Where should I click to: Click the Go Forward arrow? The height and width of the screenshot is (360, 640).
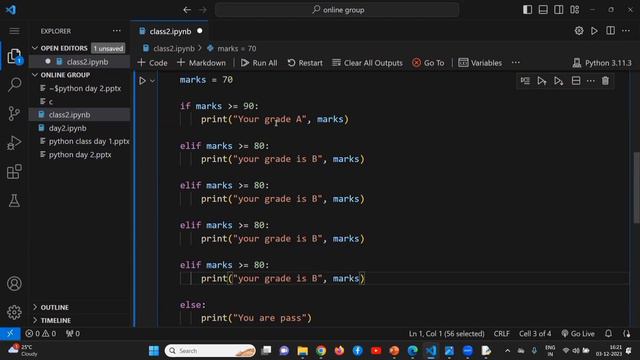pyautogui.click(x=203, y=10)
